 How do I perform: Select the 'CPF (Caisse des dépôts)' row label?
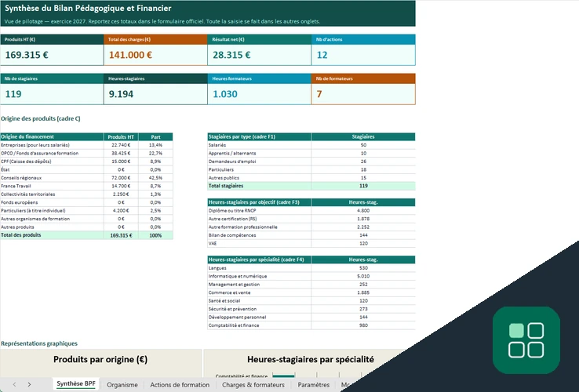pos(26,162)
